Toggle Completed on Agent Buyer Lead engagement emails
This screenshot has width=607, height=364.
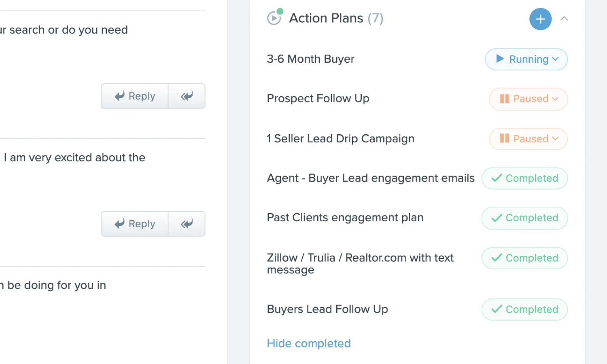[x=524, y=178]
